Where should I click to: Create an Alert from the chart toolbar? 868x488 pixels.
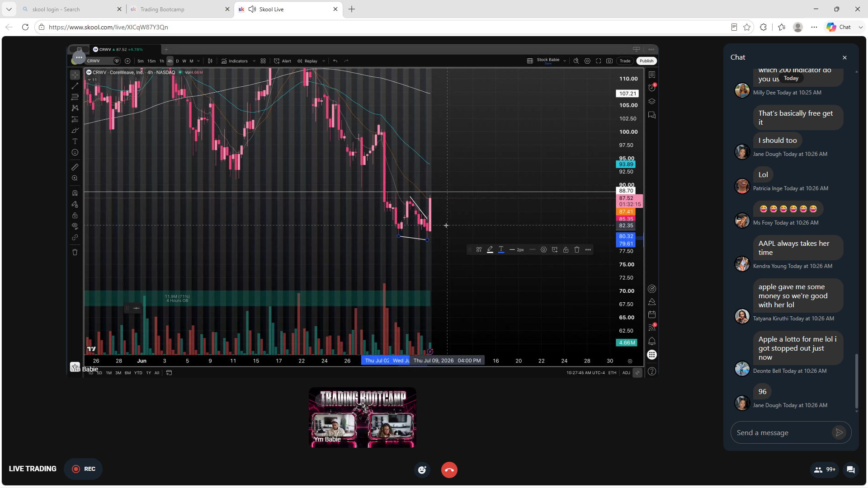click(283, 61)
